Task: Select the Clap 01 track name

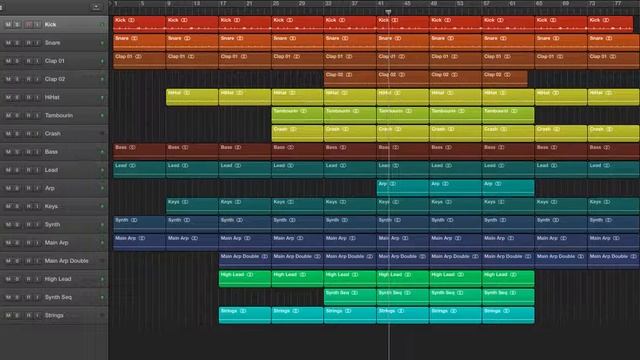Action: (55, 61)
